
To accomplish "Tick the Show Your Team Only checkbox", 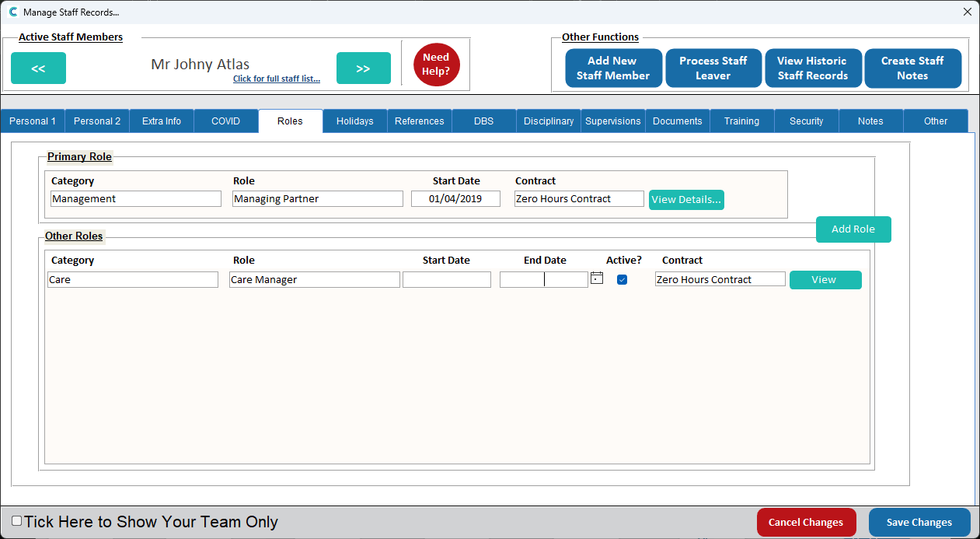I will (17, 521).
